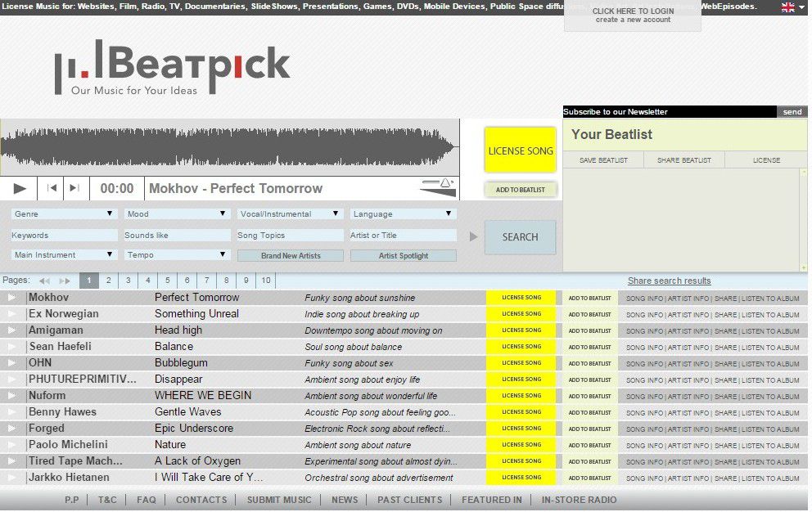Play the Amigaman Head high track
This screenshot has width=812, height=512.
[11, 330]
